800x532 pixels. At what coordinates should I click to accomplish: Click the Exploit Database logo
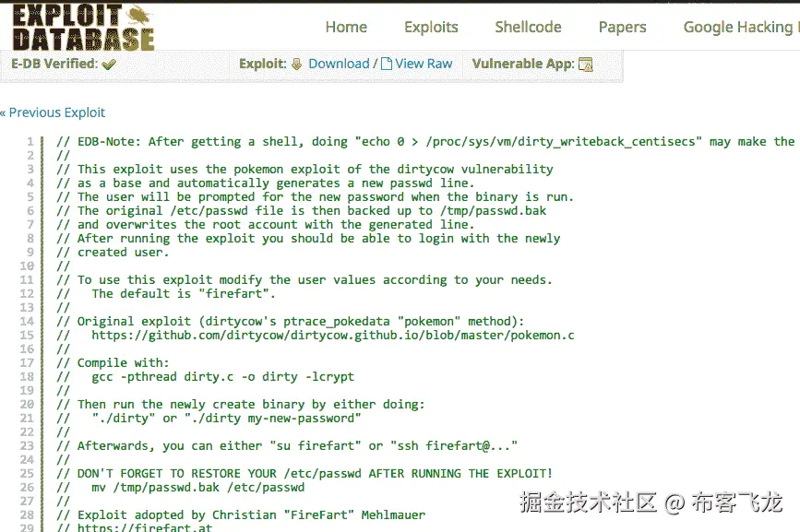point(83,28)
